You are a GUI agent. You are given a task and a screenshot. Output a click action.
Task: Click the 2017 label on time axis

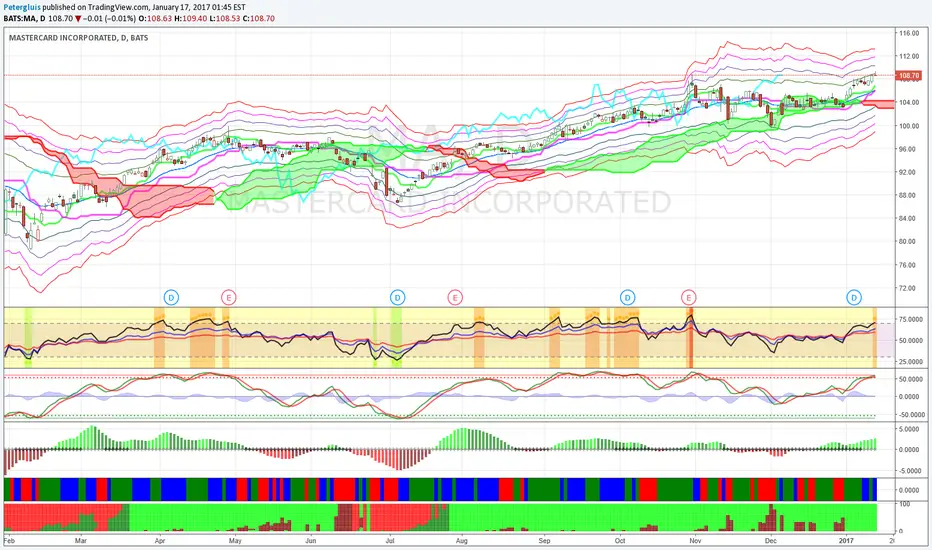point(846,540)
